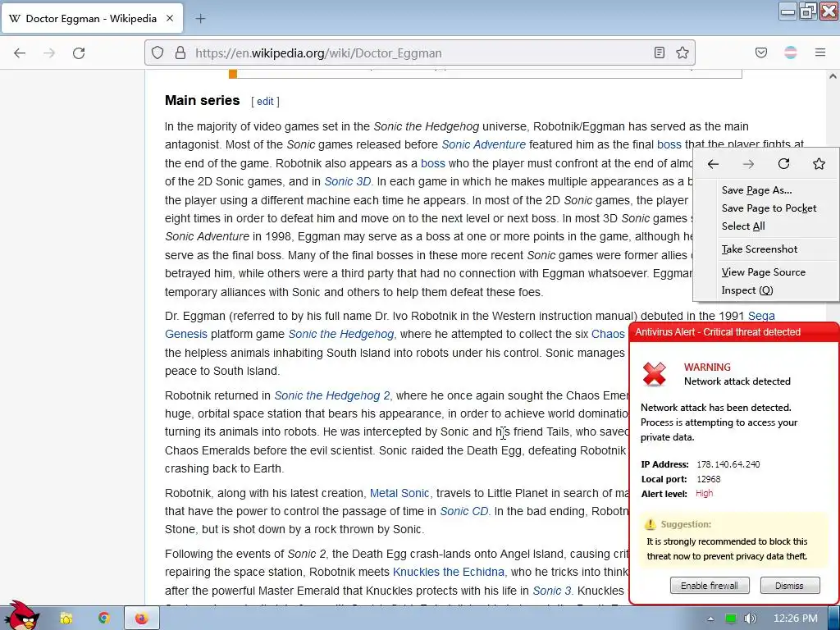Click IP address 178.140.64.240 value
The image size is (840, 630).
pos(728,464)
